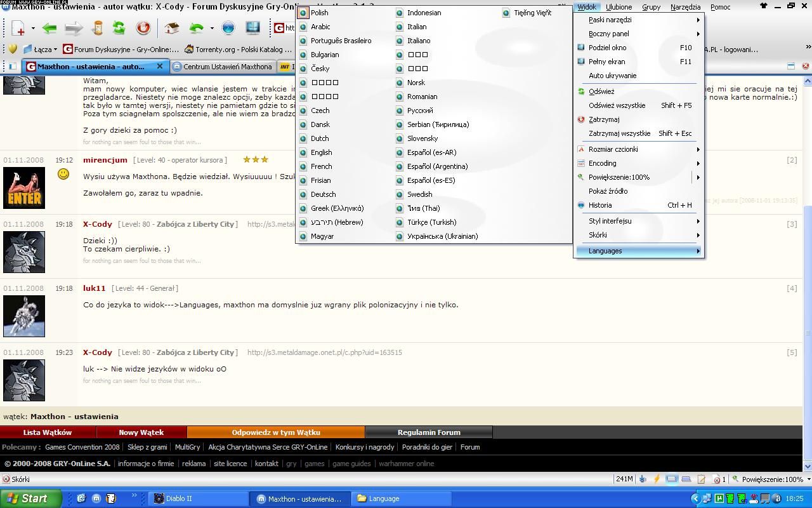Screen dimensions: 812x508
Task: Open the Grupy menu
Action: 651,7
